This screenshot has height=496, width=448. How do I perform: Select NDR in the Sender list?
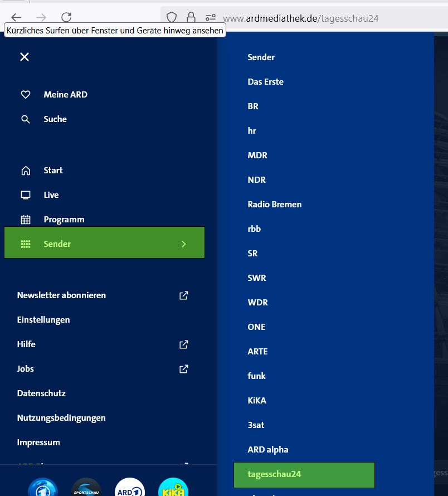click(x=256, y=179)
